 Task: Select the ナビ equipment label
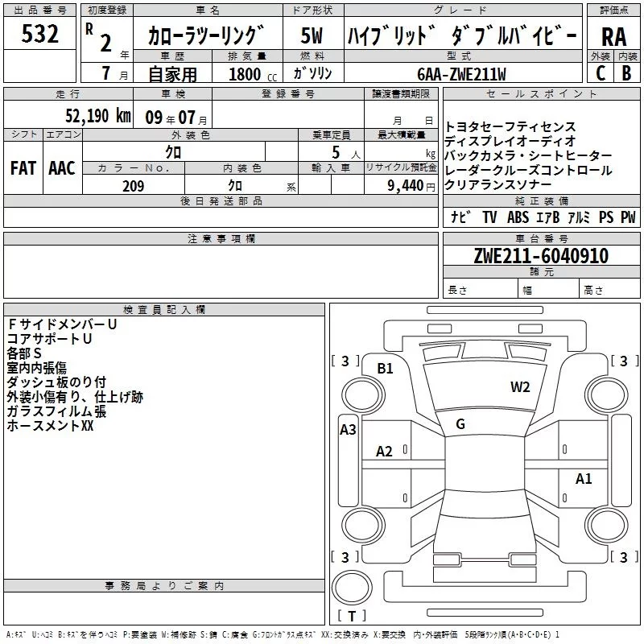[x=460, y=217]
